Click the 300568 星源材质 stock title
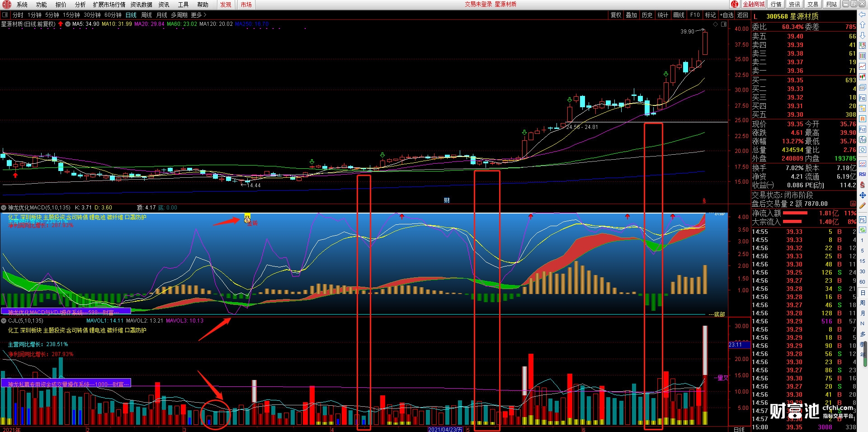Image resolution: width=868 pixels, height=432 pixels. tap(792, 16)
